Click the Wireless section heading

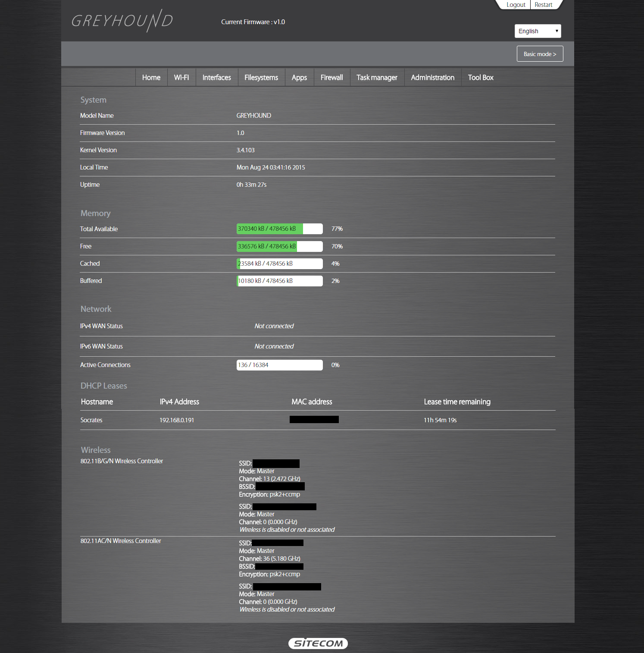tap(96, 450)
